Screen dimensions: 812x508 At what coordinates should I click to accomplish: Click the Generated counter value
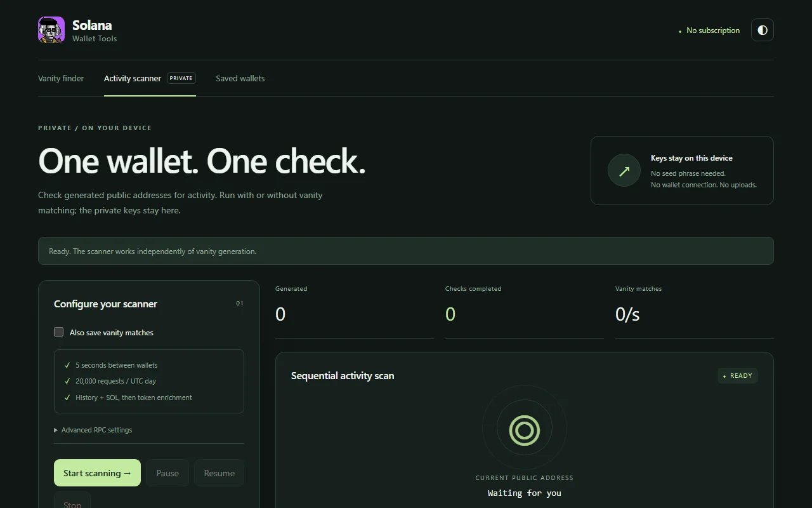(x=280, y=314)
